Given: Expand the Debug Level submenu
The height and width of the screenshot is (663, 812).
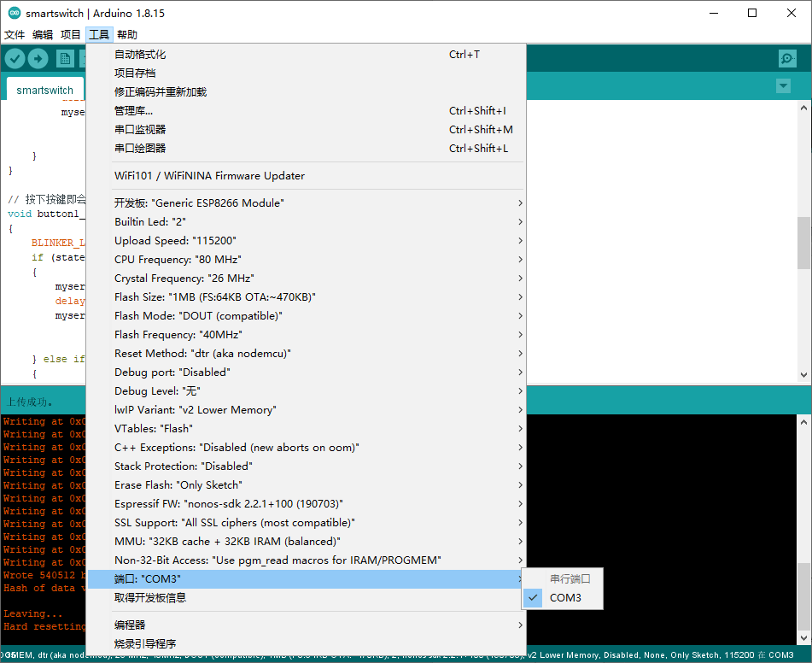Looking at the screenshot, I should point(306,390).
